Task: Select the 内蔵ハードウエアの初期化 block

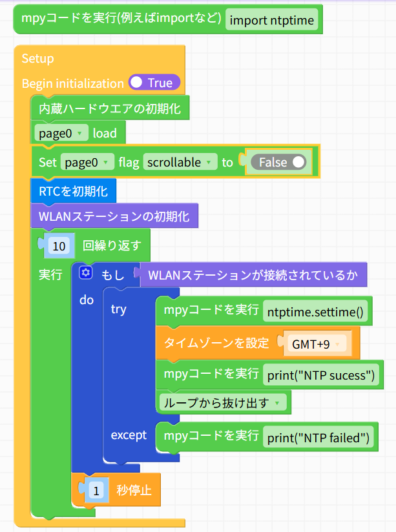Action: 110,108
